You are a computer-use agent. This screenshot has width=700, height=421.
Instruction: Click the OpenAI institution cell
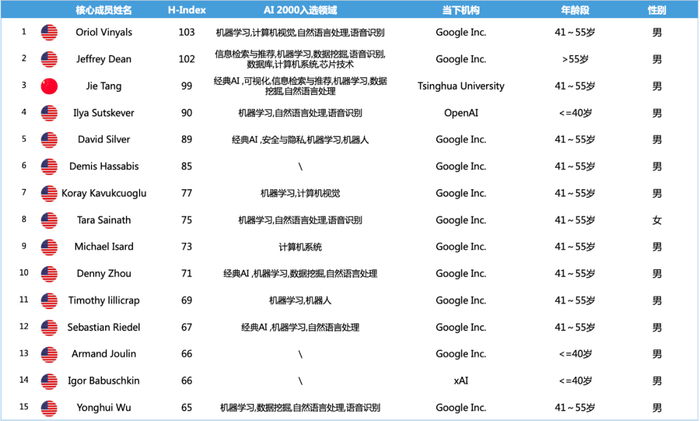(x=461, y=113)
